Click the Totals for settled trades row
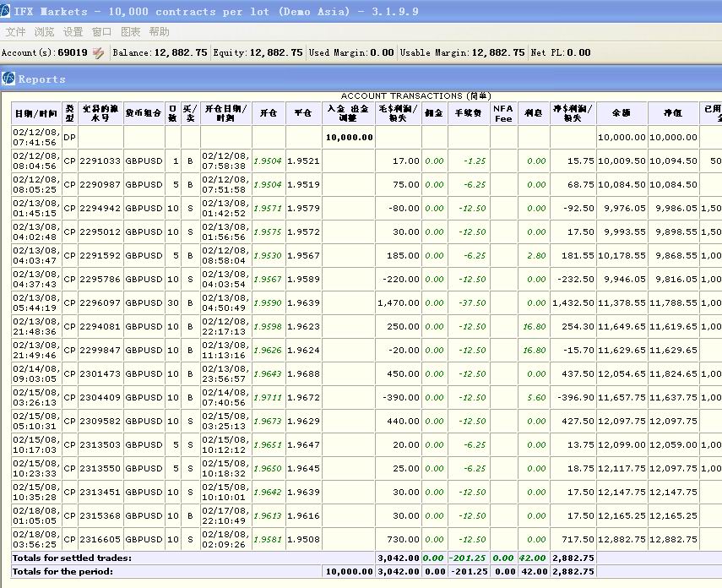 click(x=72, y=558)
